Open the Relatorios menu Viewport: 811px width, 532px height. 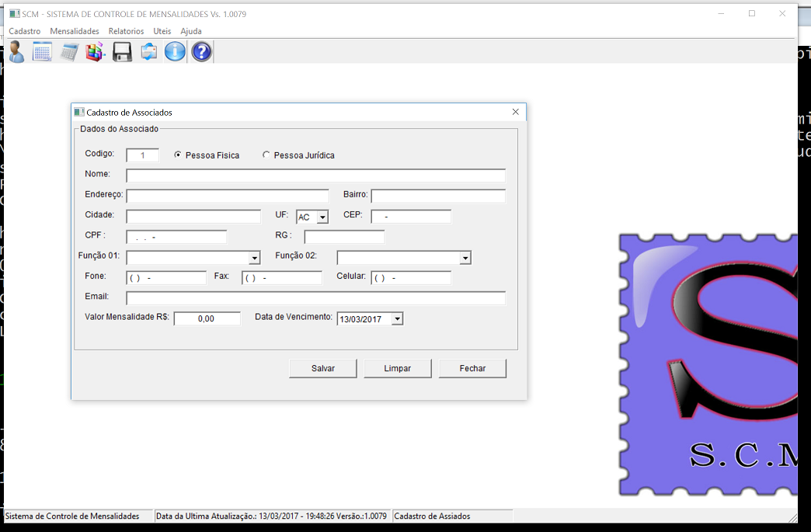coord(126,31)
